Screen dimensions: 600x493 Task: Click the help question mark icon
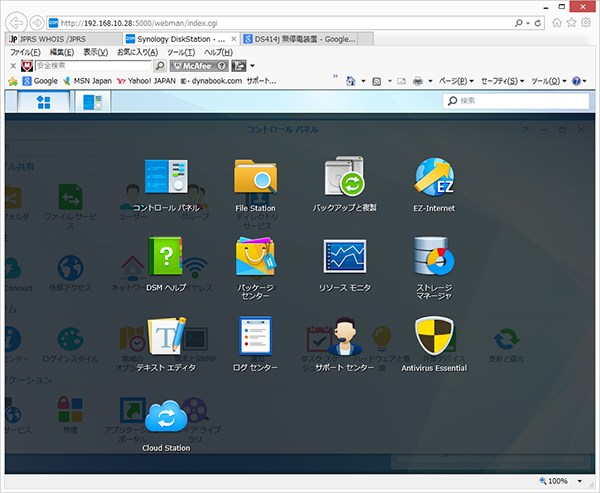point(577,81)
